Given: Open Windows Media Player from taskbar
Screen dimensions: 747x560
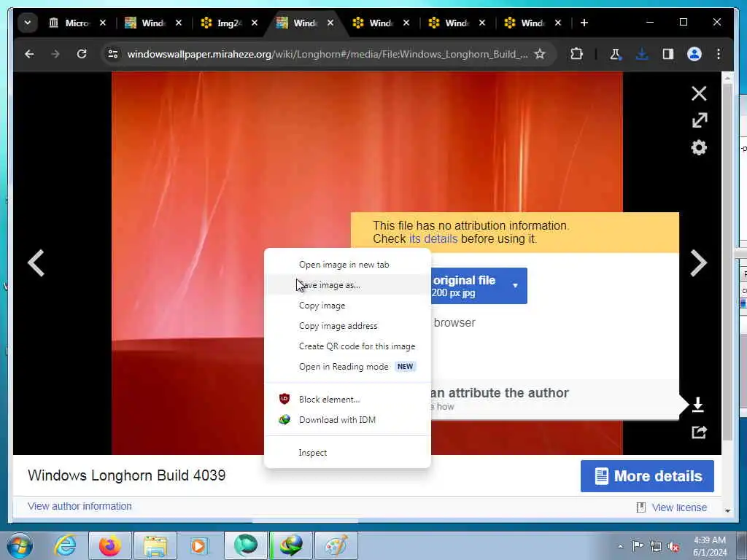Looking at the screenshot, I should [x=199, y=545].
